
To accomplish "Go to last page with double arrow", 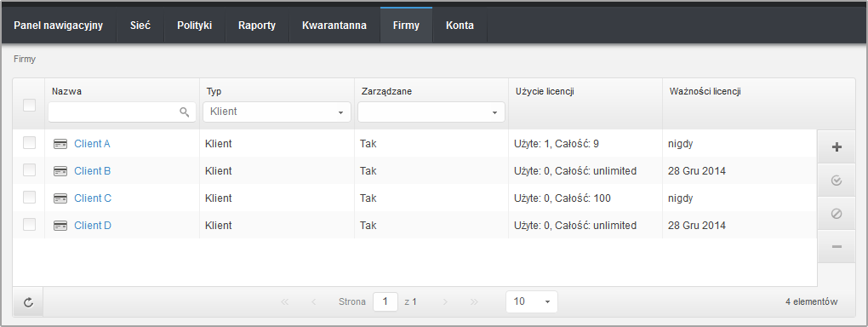I will pos(474,302).
